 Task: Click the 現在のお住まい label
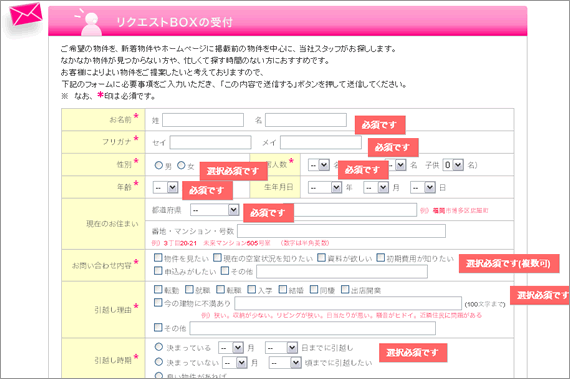(112, 224)
